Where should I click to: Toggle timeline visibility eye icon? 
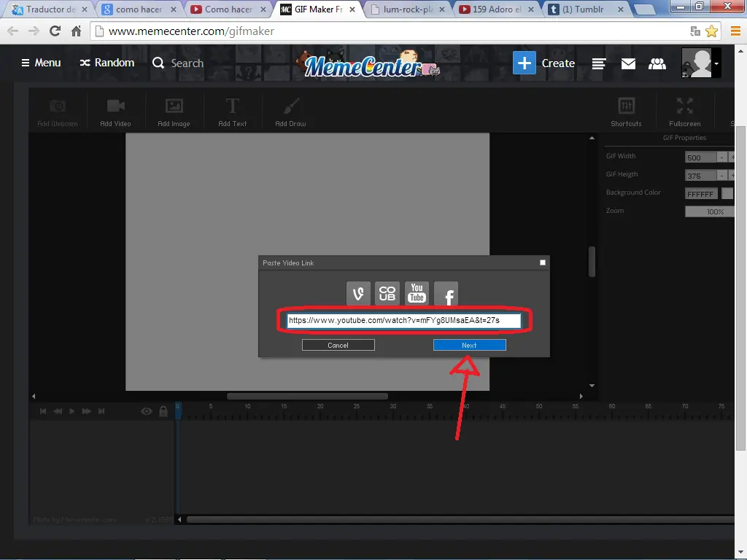tap(147, 412)
